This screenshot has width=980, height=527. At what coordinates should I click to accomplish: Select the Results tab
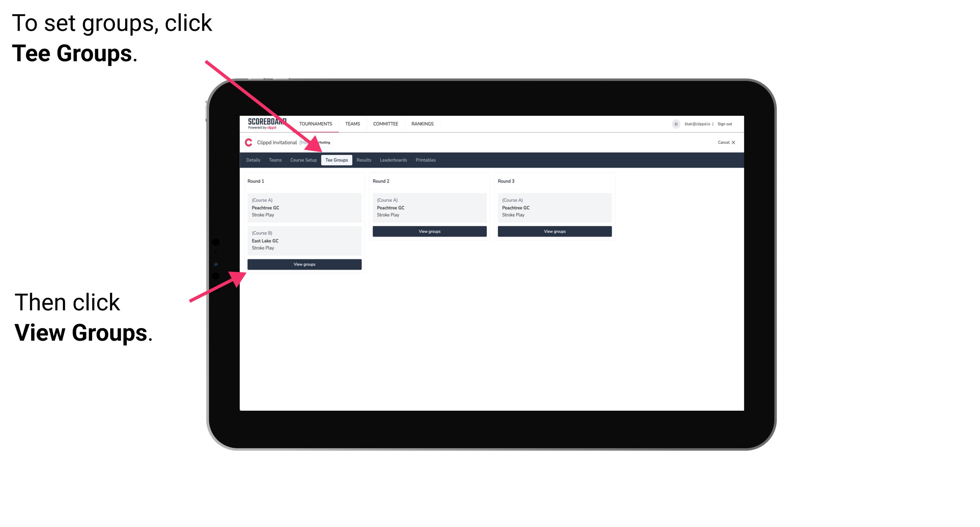tap(363, 160)
